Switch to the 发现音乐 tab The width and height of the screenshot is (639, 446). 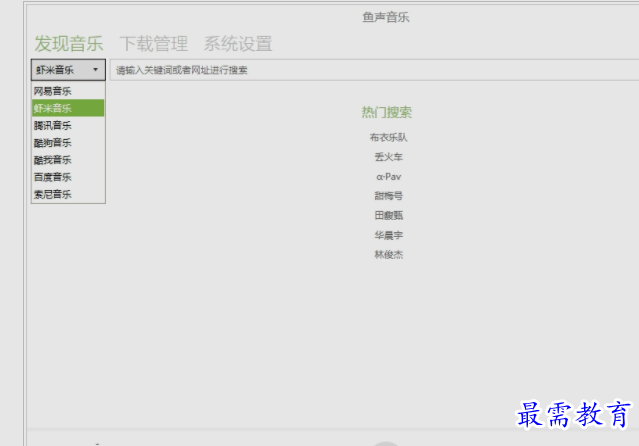(x=68, y=44)
